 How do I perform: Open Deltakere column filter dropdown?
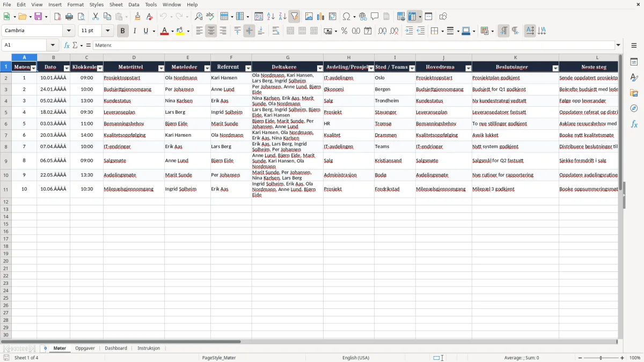(x=320, y=68)
